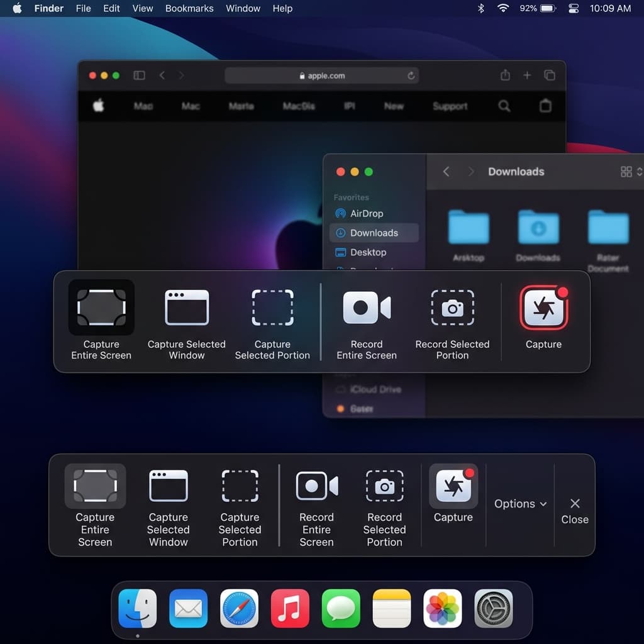The width and height of the screenshot is (644, 644).
Task: Open the View menu in the menu bar
Action: tap(142, 8)
